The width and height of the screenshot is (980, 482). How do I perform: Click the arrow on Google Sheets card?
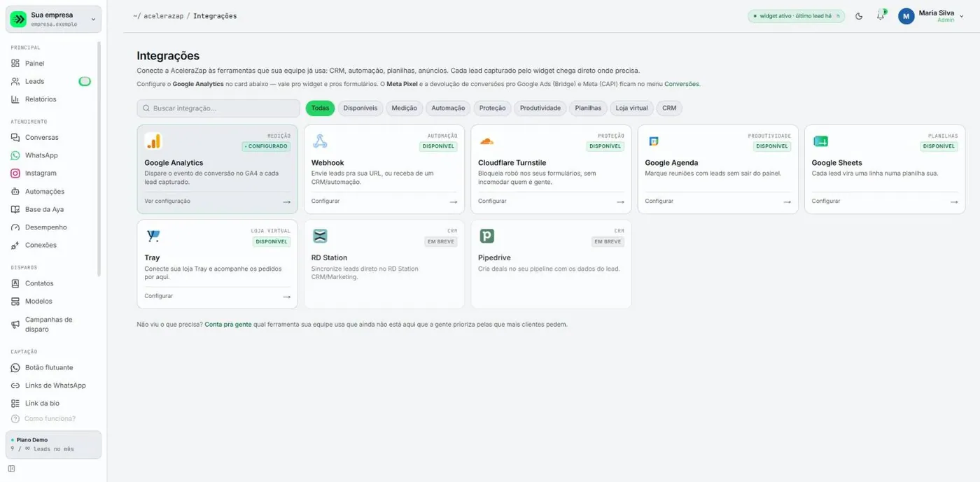[x=953, y=201]
